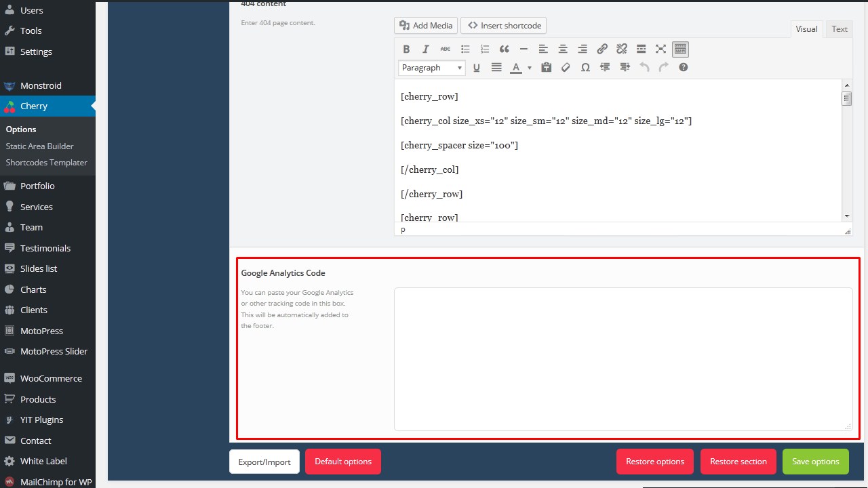
Task: Click inside the 404 content editor
Action: 618,150
